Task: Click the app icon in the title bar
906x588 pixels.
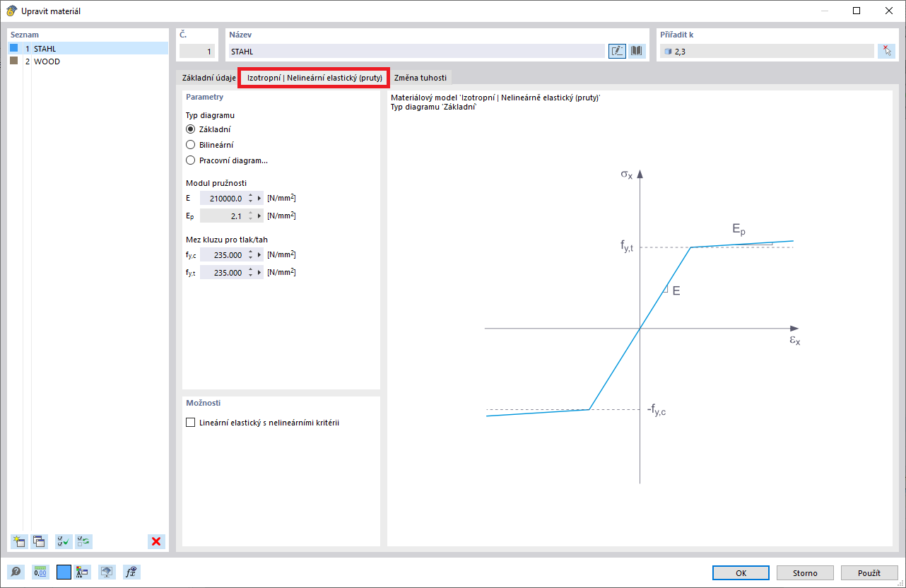Action: tap(11, 11)
